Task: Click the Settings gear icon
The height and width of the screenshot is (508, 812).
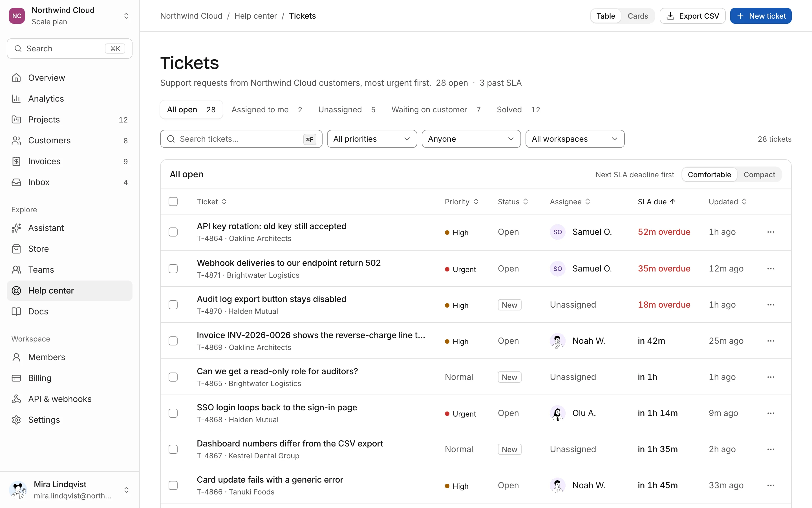Action: [x=16, y=420]
